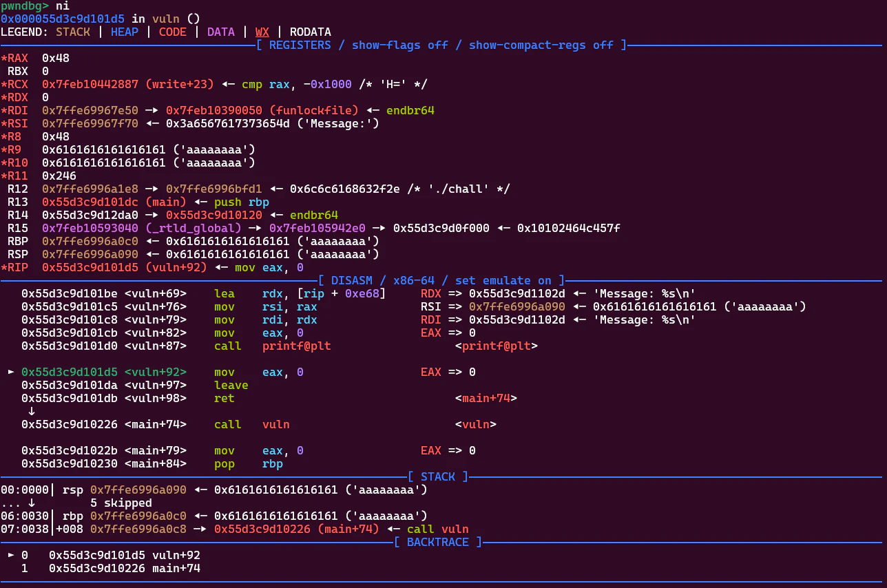Click the _rtld_global symbol on R15 line
The height and width of the screenshot is (588, 887).
coord(193,228)
